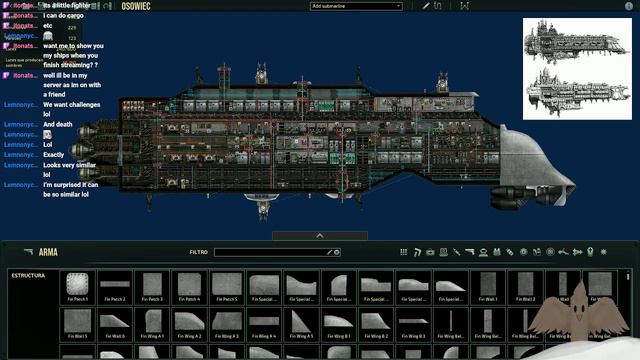The width and height of the screenshot is (640, 360).
Task: Select the briefcase category icon
Action: (430, 252)
